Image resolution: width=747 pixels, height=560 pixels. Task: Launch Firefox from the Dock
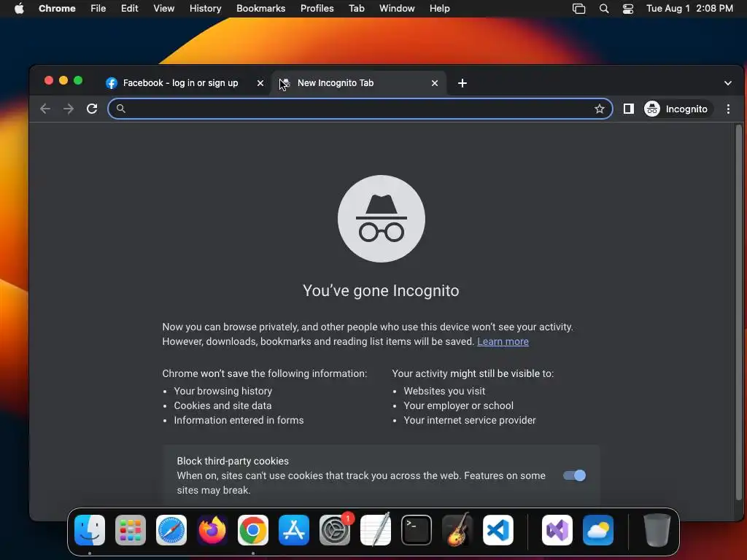point(212,530)
